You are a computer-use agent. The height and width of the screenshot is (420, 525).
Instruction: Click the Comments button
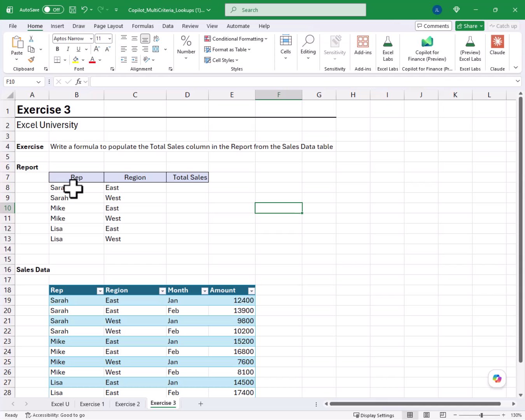pyautogui.click(x=433, y=26)
